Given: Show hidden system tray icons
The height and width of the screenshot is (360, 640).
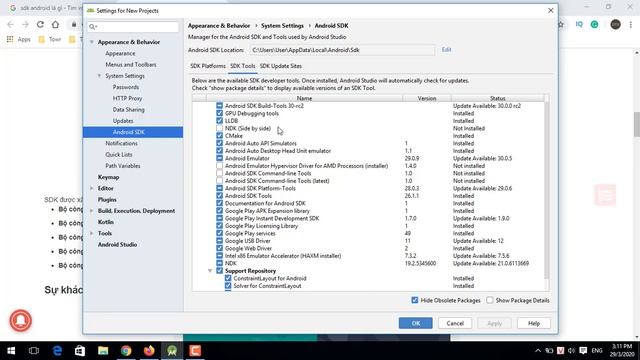Looking at the screenshot, I should pyautogui.click(x=538, y=351).
